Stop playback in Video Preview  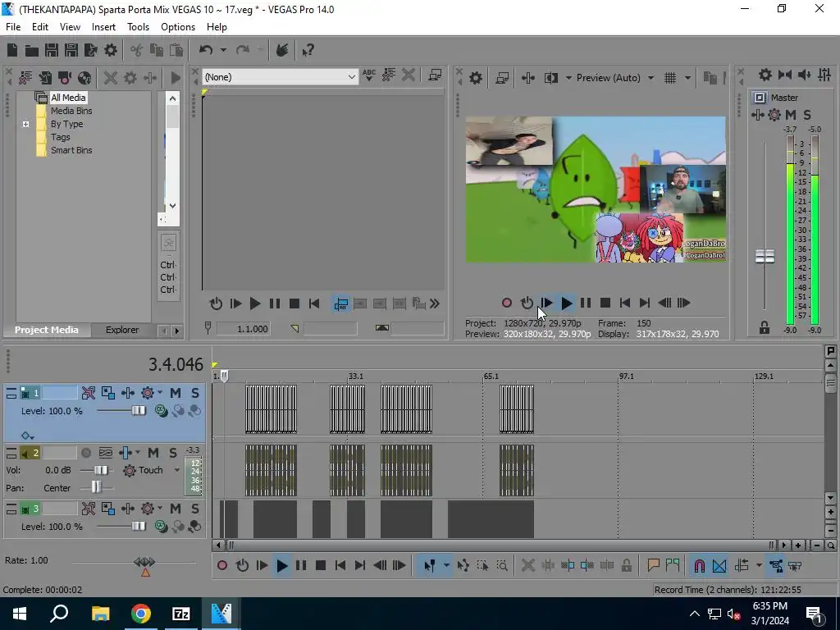pos(605,304)
